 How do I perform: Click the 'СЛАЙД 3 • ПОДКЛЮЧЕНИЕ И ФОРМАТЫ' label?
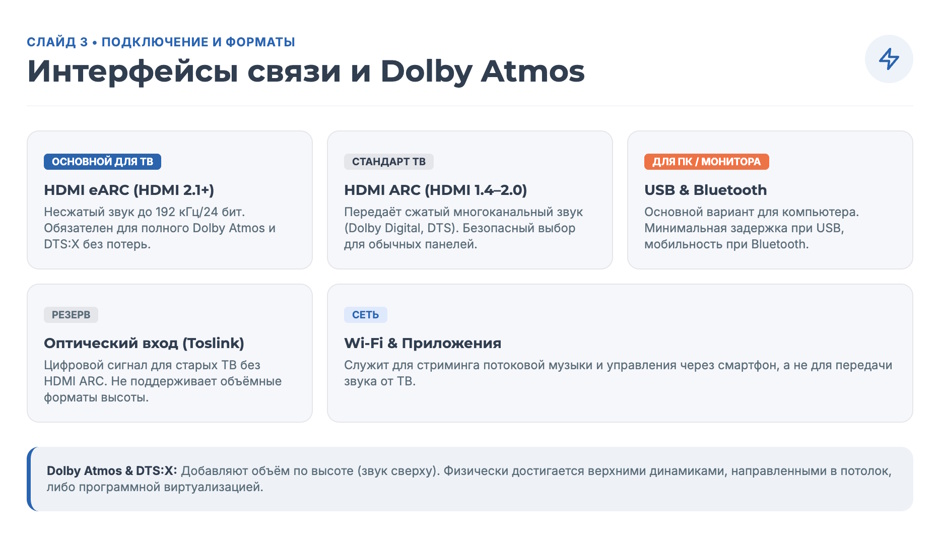point(161,42)
